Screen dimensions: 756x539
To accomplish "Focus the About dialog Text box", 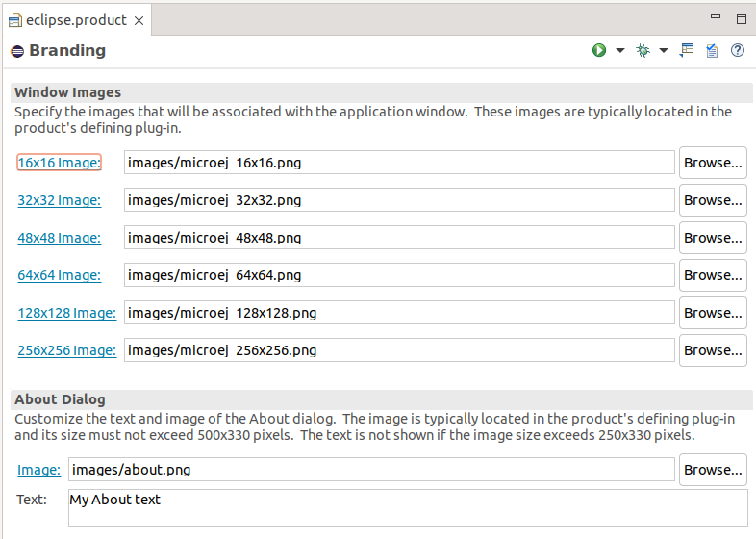I will 407,508.
